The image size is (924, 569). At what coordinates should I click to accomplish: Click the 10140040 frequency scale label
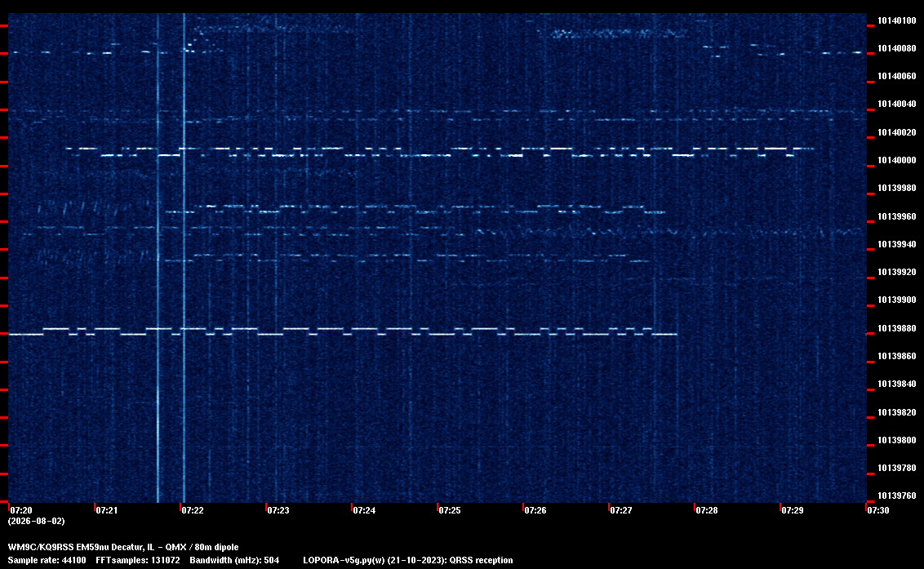click(897, 104)
